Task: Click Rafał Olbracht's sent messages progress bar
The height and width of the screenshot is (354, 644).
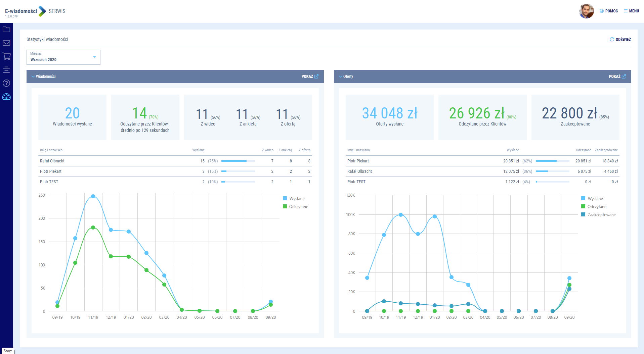Action: (238, 161)
